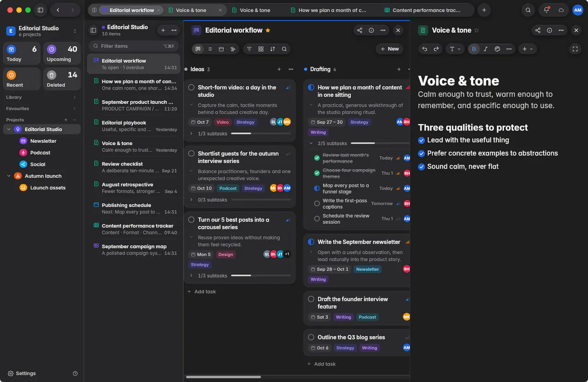The height and width of the screenshot is (382, 588).
Task: Uncheck 'Sound calm, never flat' item
Action: pyautogui.click(x=421, y=167)
